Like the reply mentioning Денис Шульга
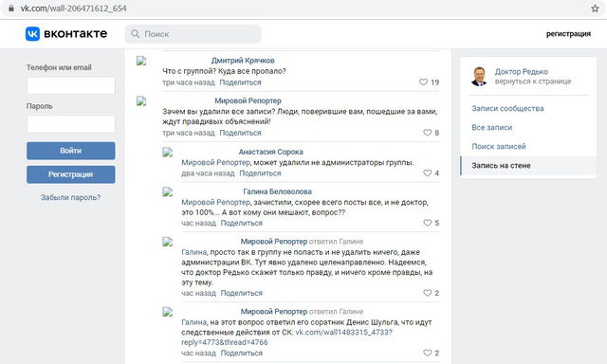Viewport: 607px width, 364px height. [x=428, y=353]
